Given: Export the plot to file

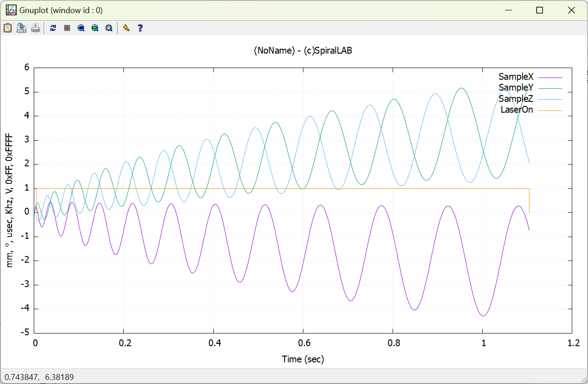Looking at the screenshot, I should click(x=22, y=28).
